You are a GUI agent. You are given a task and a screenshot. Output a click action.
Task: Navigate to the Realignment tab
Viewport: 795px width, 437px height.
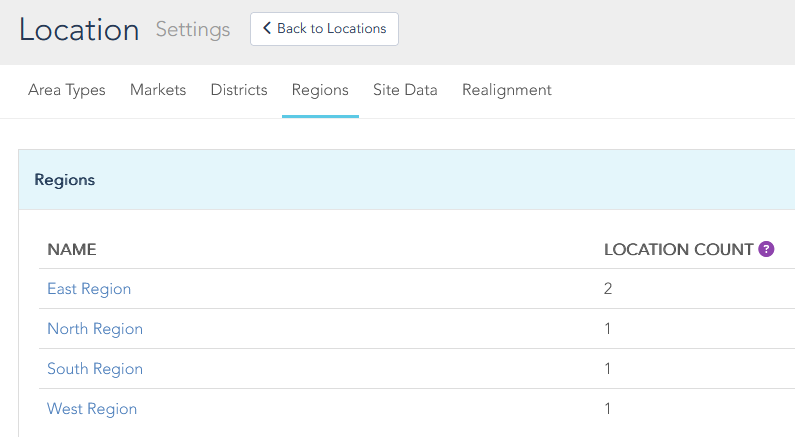(507, 90)
